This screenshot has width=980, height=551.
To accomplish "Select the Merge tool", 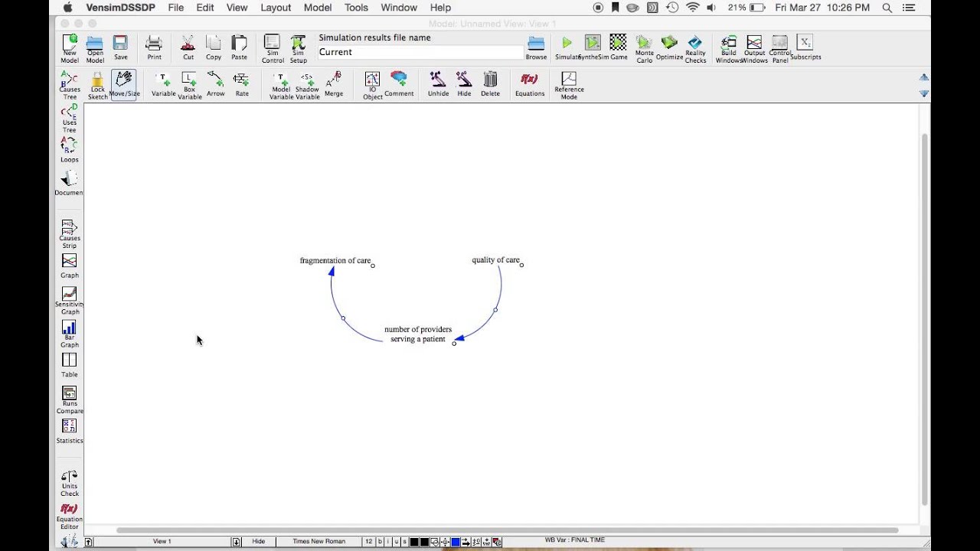I will (x=334, y=84).
